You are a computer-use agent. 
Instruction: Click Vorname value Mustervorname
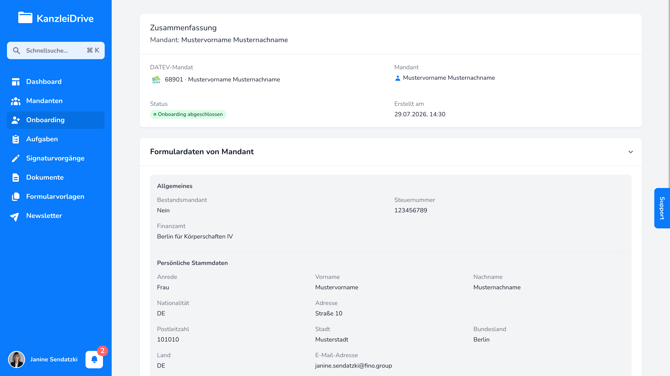click(x=337, y=288)
